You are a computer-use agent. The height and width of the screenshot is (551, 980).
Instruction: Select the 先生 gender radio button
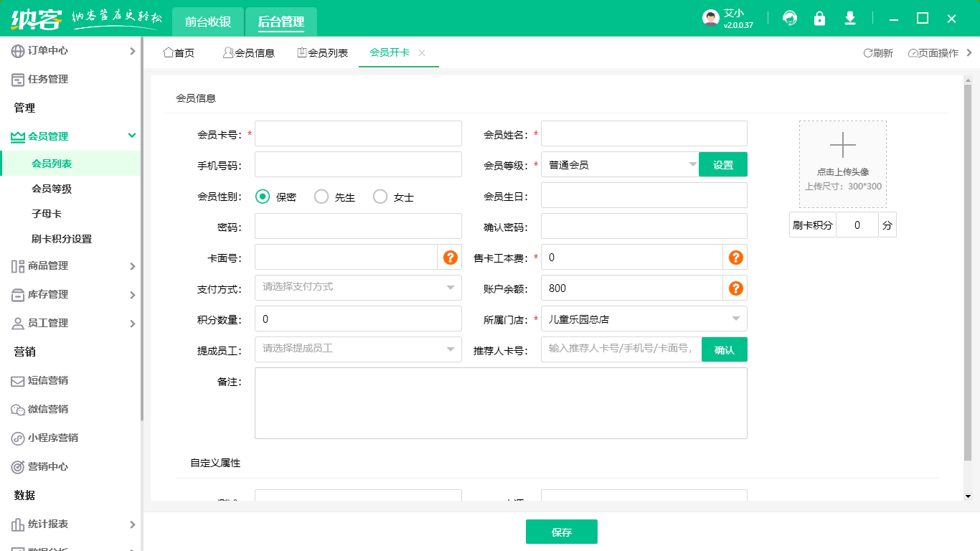[x=321, y=195]
